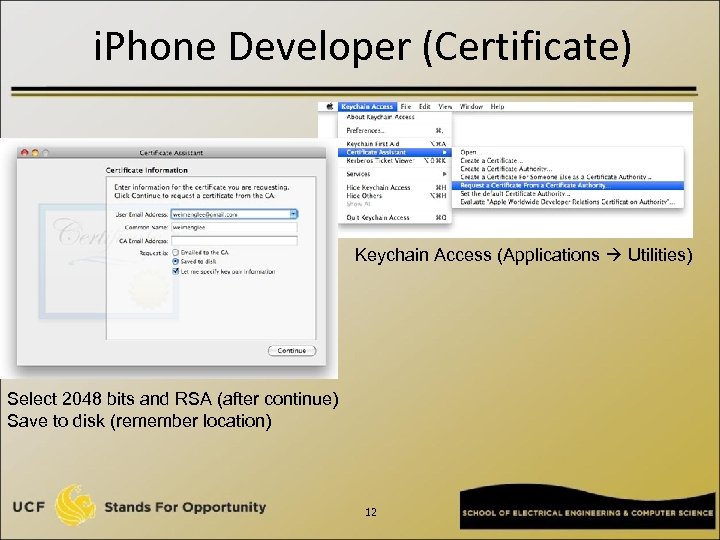
Task: Toggle Let me specify key pair information
Action: click(x=175, y=271)
